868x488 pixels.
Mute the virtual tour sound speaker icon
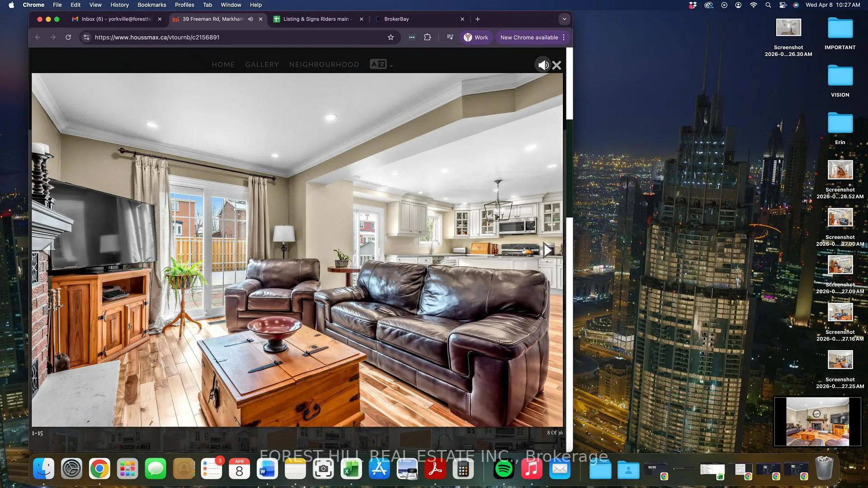tap(543, 65)
